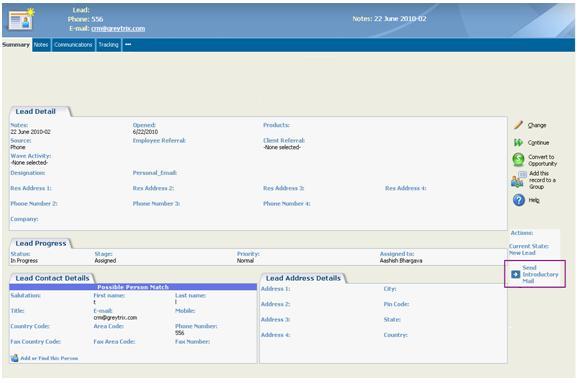This screenshot has width=578, height=383.
Task: Click Add or Find this Person link
Action: 49,358
